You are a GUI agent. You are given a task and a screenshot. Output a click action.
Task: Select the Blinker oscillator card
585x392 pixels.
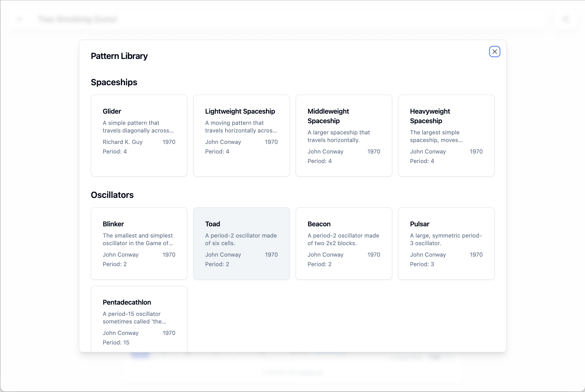(x=139, y=244)
